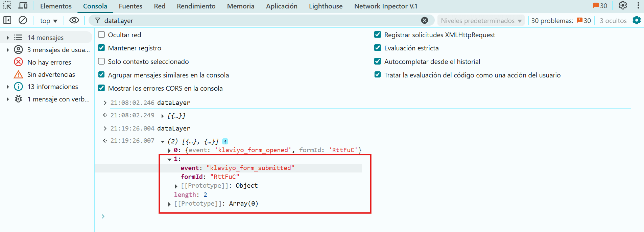644x232 pixels.
Task: Switch to the Rendimiento tab
Action: (196, 6)
